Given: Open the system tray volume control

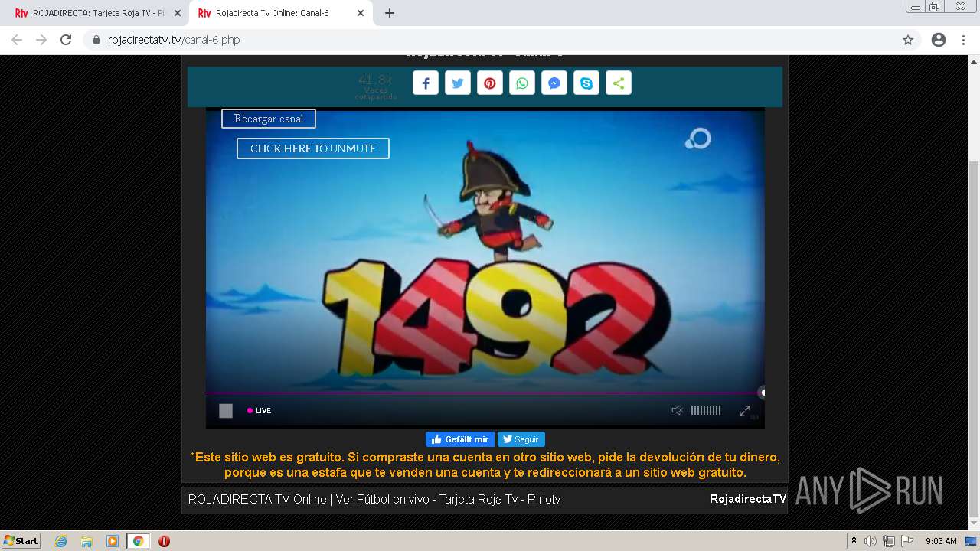Looking at the screenshot, I should pos(871,541).
